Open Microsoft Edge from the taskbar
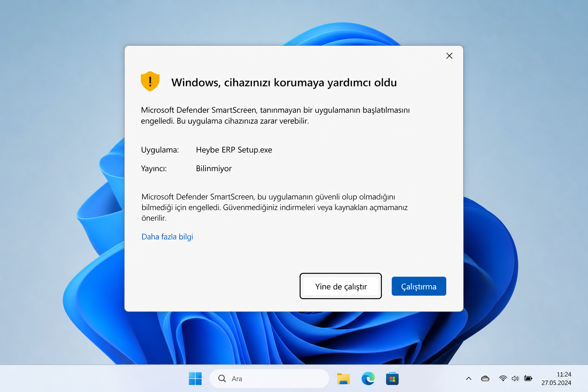Image resolution: width=588 pixels, height=392 pixels. [x=368, y=379]
